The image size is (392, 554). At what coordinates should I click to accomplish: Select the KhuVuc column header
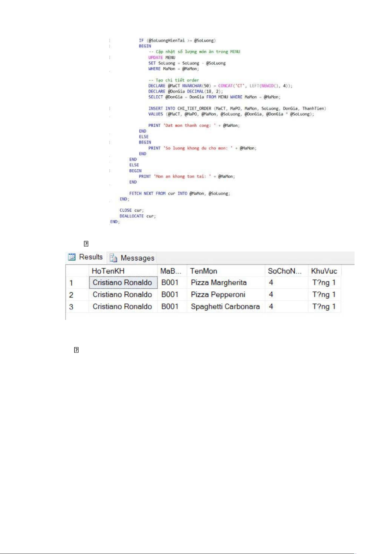click(324, 271)
